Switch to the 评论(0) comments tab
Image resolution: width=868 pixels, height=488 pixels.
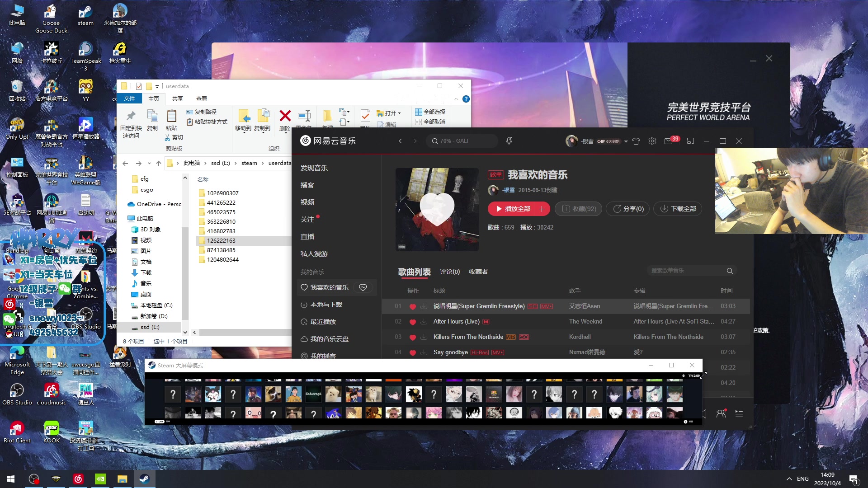click(x=450, y=272)
